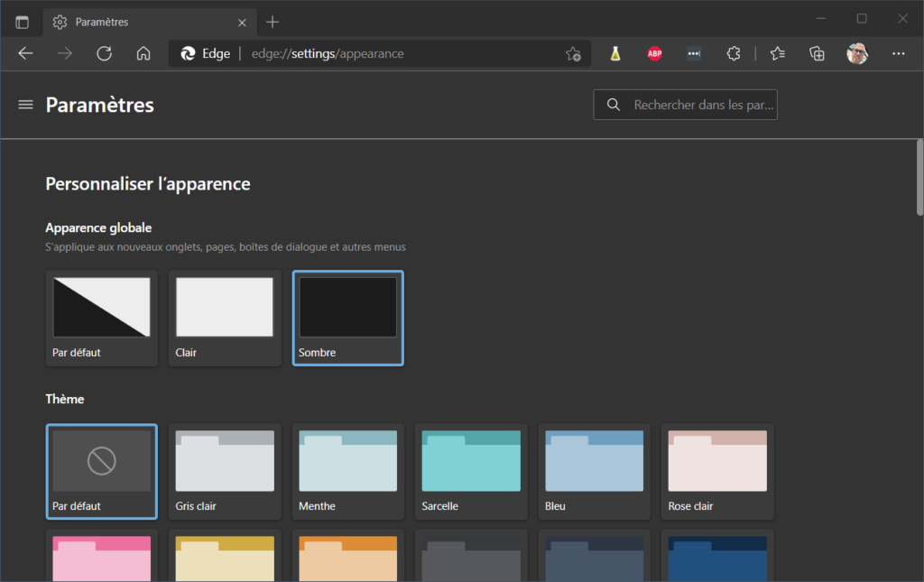This screenshot has width=924, height=582.
Task: Open the blue password extension icon
Action: (694, 53)
